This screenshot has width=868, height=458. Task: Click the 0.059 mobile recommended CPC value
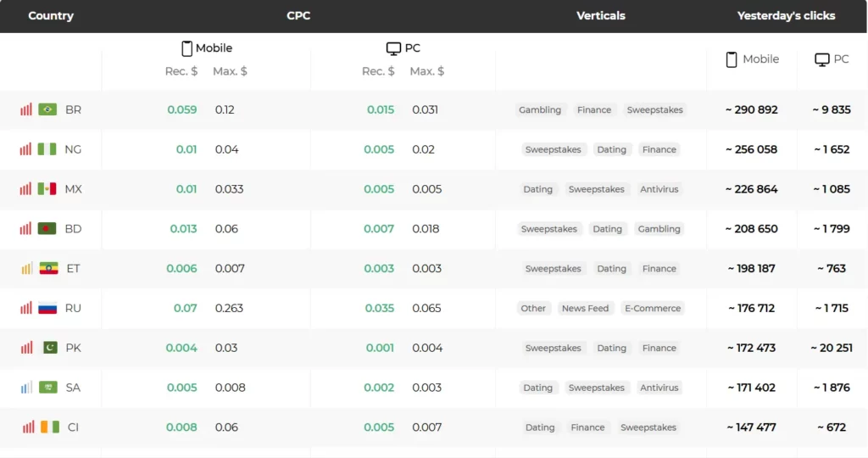pyautogui.click(x=182, y=109)
